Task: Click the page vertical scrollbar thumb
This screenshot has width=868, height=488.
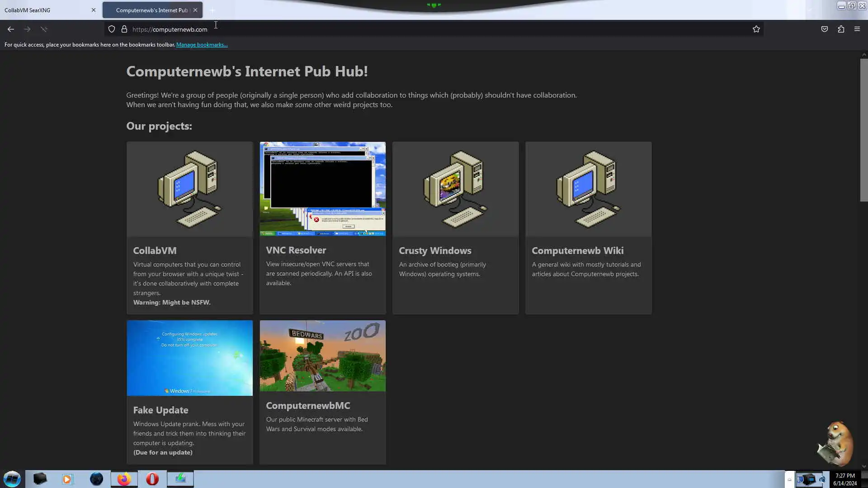Action: point(863,130)
